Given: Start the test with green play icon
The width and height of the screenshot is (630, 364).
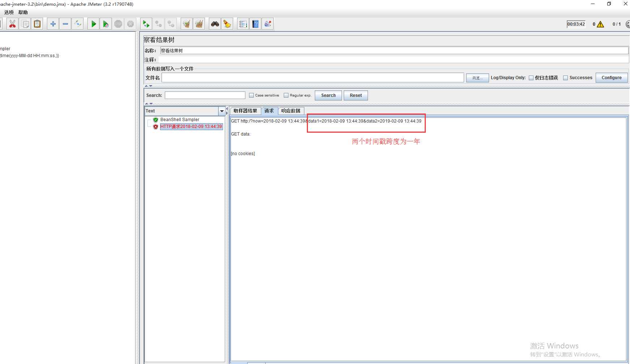Looking at the screenshot, I should (94, 24).
